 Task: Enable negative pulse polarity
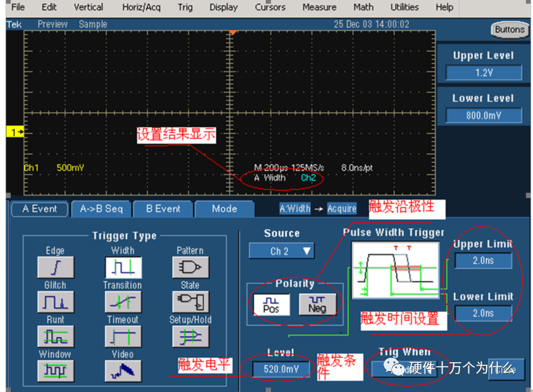[x=317, y=304]
